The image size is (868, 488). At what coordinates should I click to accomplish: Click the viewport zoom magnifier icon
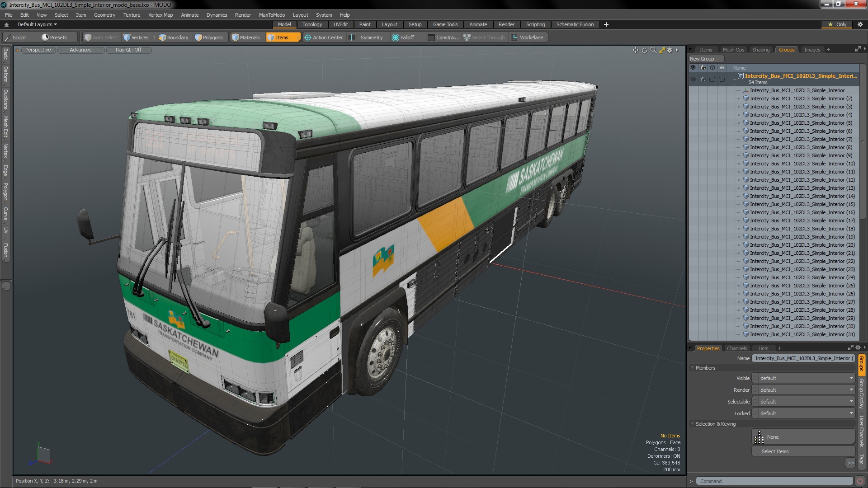click(x=653, y=50)
